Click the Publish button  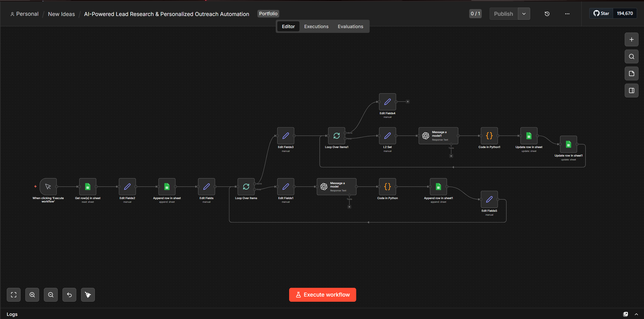[x=503, y=14]
